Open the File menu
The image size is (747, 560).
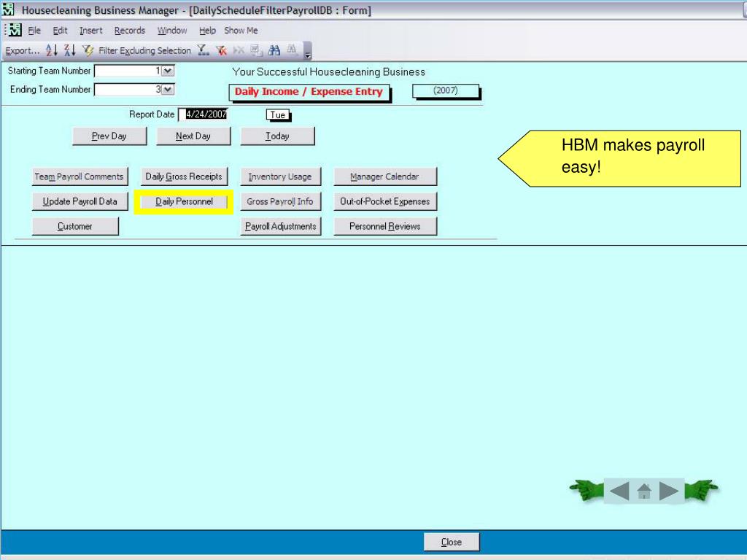[34, 31]
